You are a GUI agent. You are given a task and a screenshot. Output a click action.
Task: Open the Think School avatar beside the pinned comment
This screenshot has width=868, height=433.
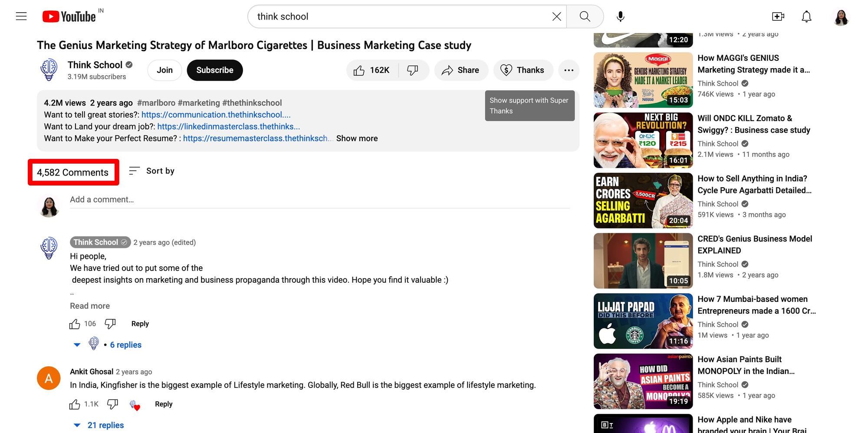click(x=49, y=248)
